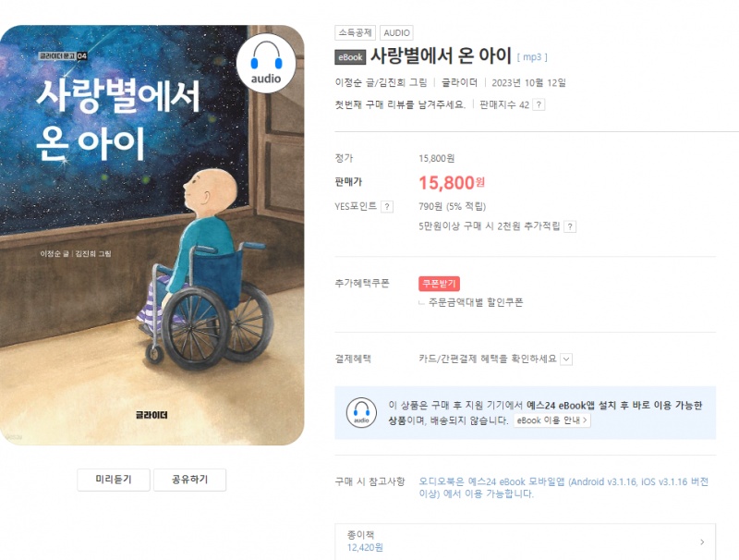Viewport: 739px width, 560px height.
Task: Open author 이정순 link
Action: pyautogui.click(x=348, y=82)
